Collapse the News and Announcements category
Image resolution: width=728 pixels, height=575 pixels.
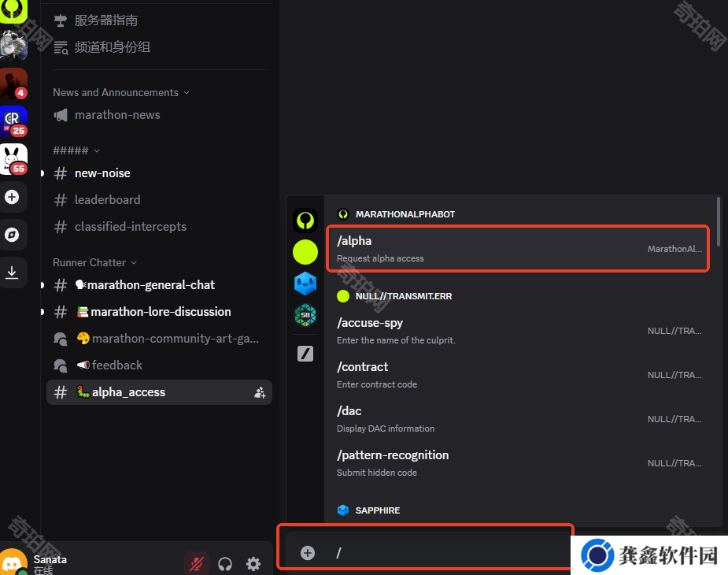[x=121, y=92]
